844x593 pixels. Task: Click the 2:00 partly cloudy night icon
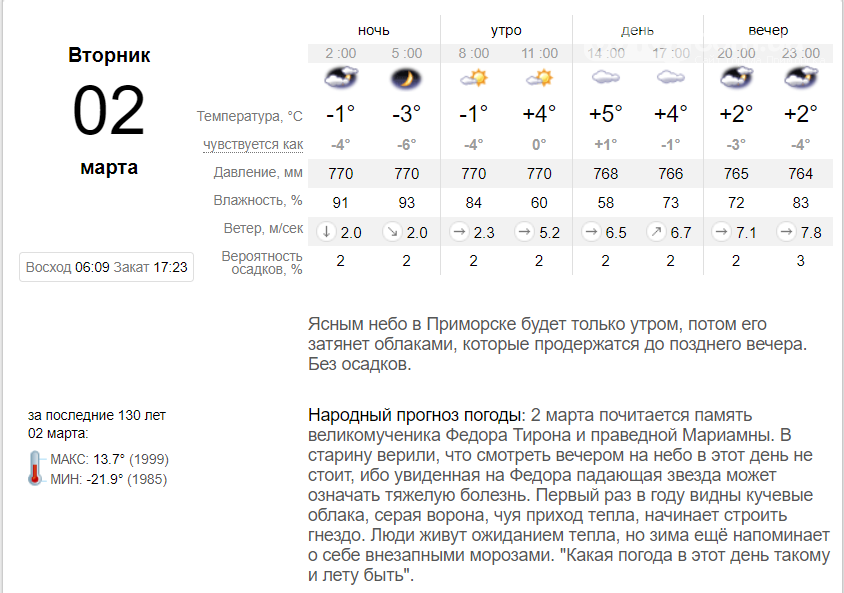coord(341,78)
